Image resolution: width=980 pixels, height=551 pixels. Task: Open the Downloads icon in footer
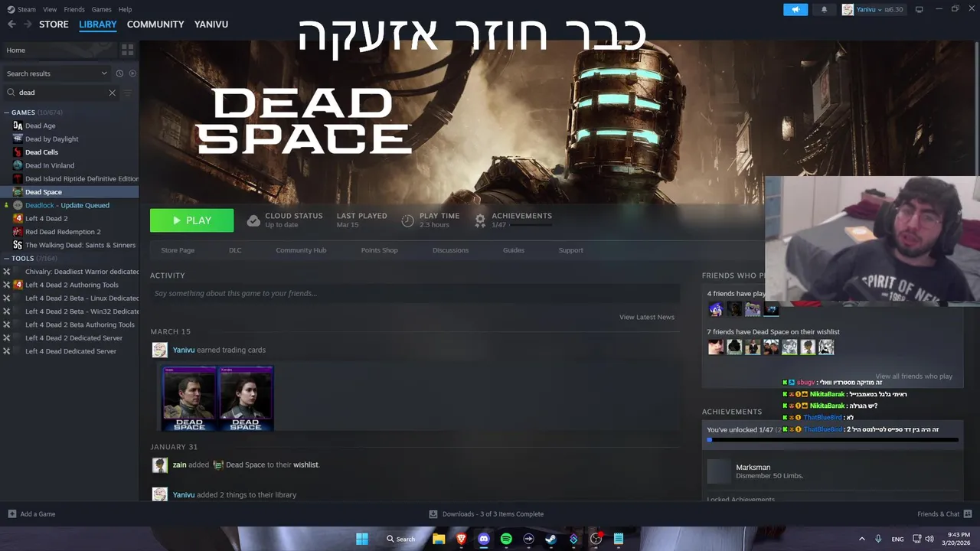tap(433, 514)
